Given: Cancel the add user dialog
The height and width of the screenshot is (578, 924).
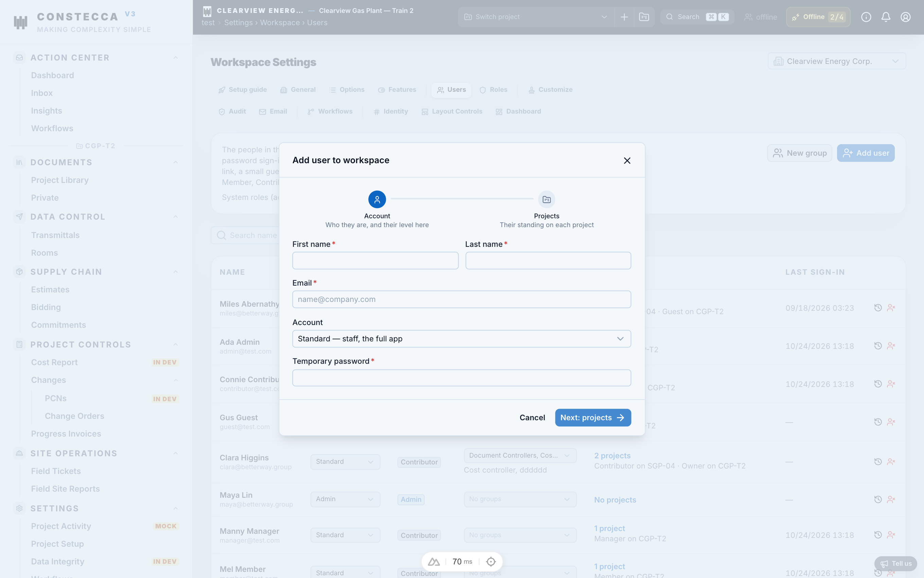Looking at the screenshot, I should click(532, 418).
